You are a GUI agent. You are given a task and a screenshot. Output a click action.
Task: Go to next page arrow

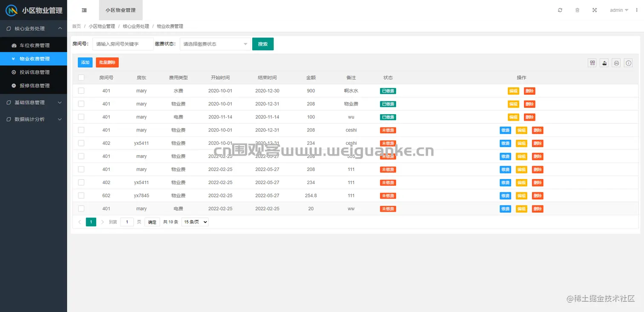[103, 222]
